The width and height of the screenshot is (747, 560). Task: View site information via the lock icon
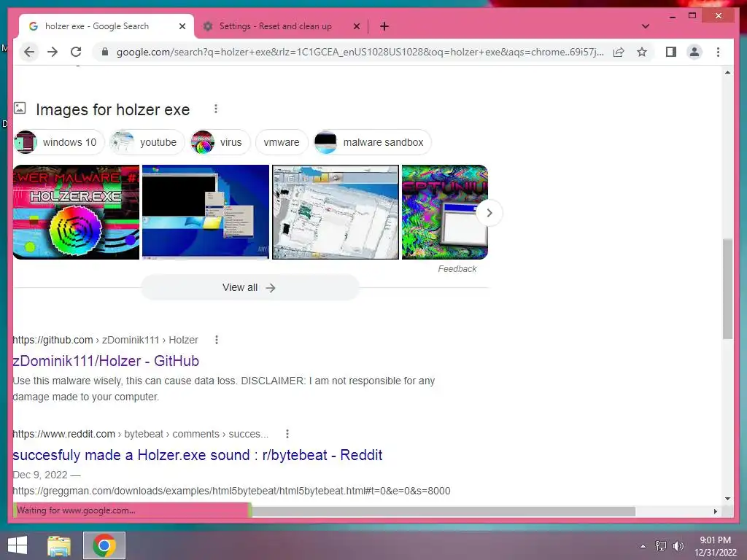(x=105, y=52)
